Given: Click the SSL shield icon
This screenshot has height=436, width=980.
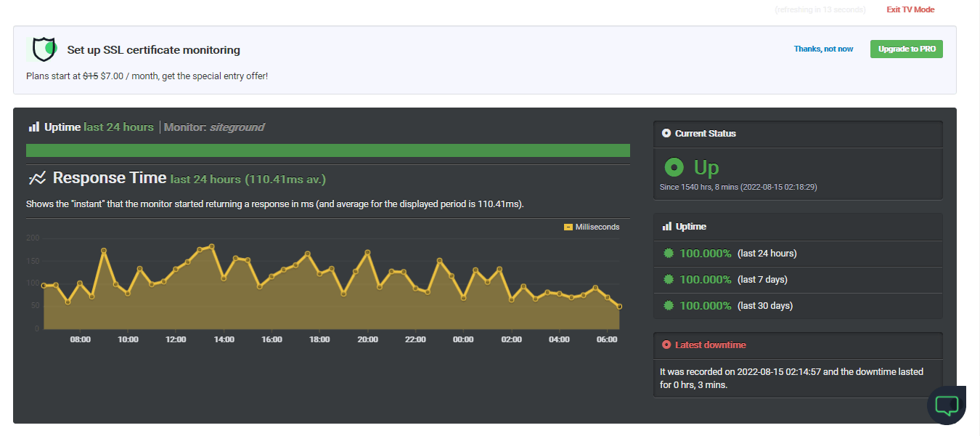Looking at the screenshot, I should 44,49.
